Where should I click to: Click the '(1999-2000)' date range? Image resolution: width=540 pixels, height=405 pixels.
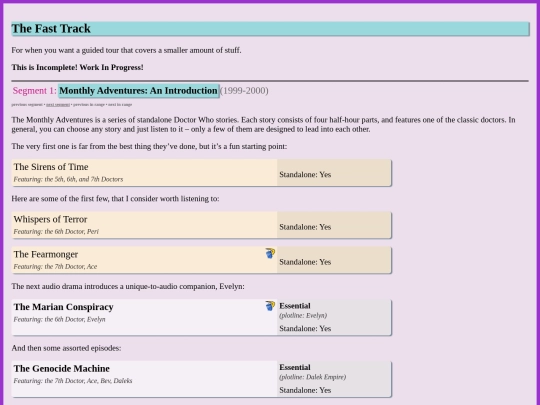pos(244,91)
